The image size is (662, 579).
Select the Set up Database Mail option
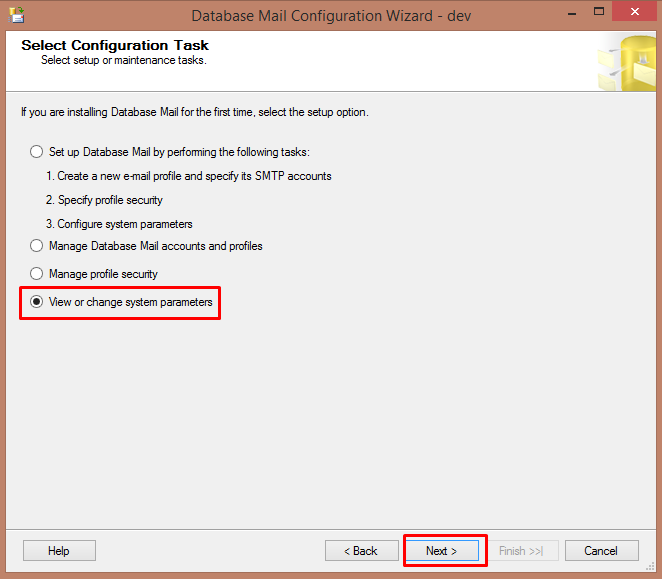click(38, 152)
